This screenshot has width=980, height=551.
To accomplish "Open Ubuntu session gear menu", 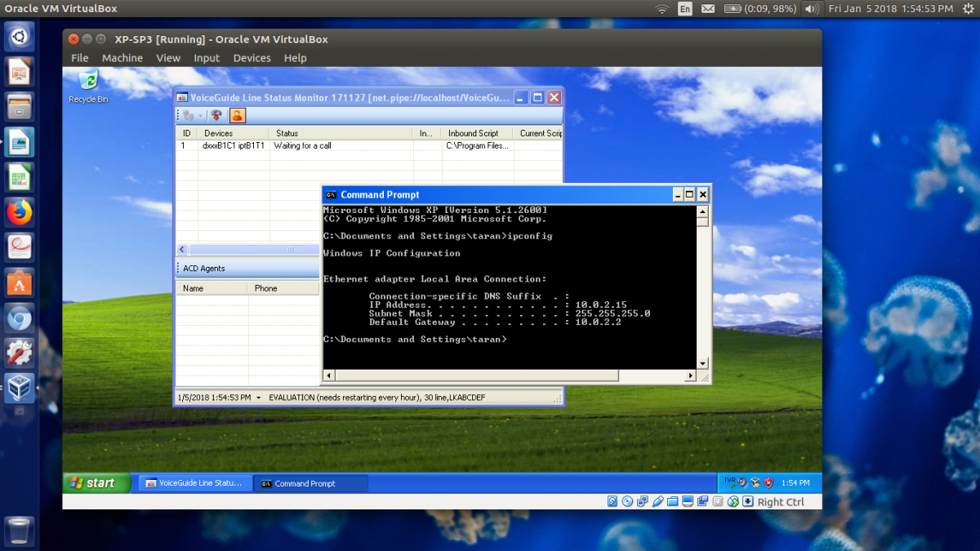I will point(968,9).
